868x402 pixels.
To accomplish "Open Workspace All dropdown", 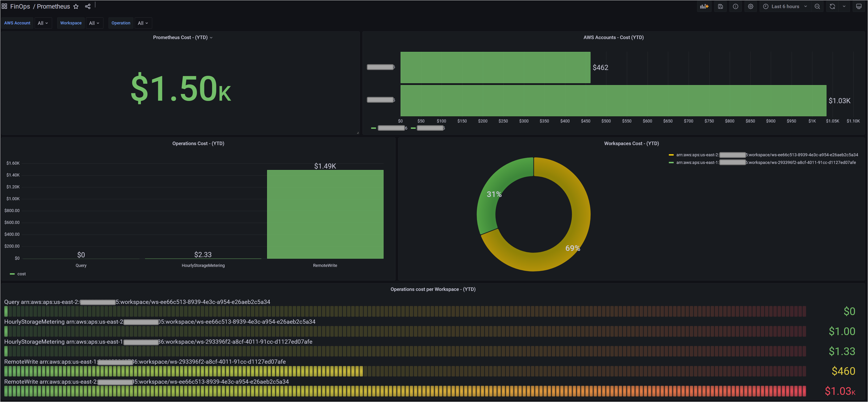I will click(x=94, y=23).
